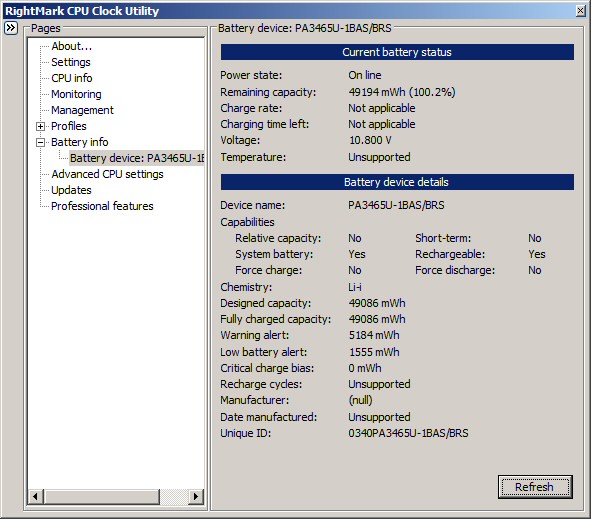Click the designed capacity value 49086 mWh
The width and height of the screenshot is (591, 519).
(377, 303)
